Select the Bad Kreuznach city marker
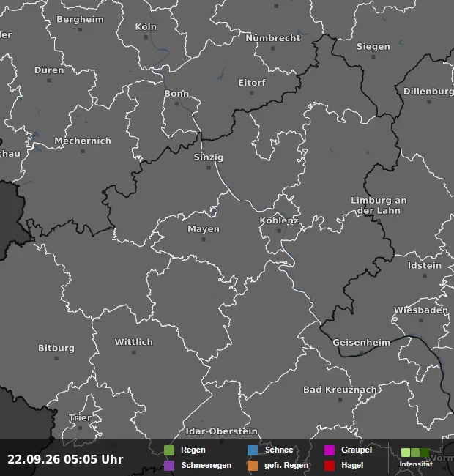 [340, 400]
